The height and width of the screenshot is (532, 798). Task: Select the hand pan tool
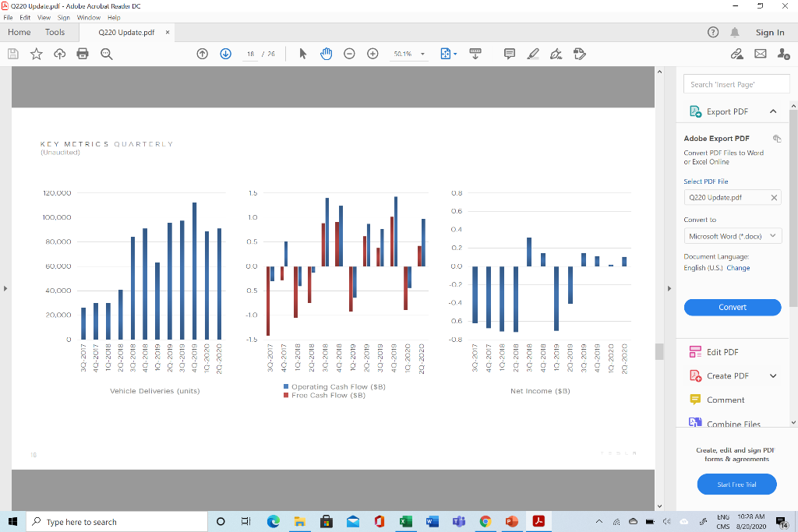click(x=326, y=54)
